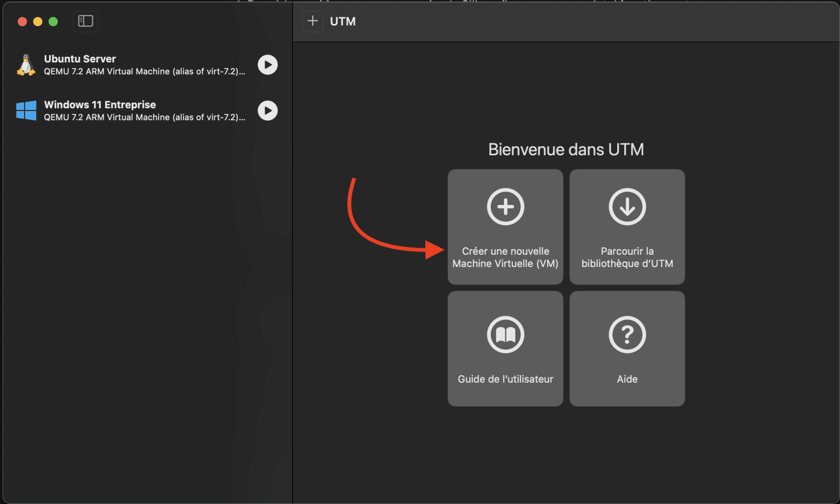Image resolution: width=840 pixels, height=504 pixels.
Task: Start the Windows 11 Entreprise virtual machine
Action: [267, 110]
